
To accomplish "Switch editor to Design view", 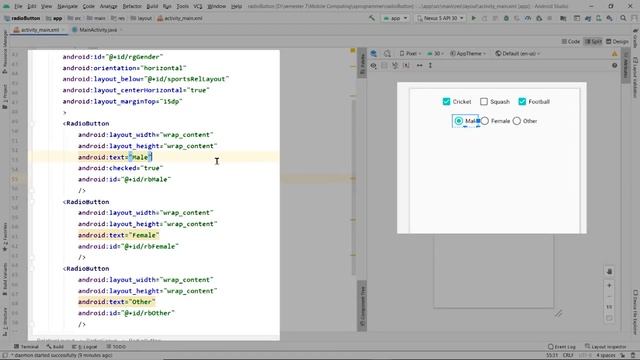I will point(617,41).
